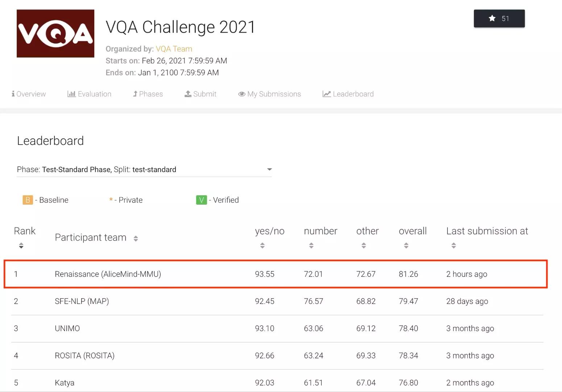Image resolution: width=562 pixels, height=392 pixels.
Task: Click the green Verified legend badge
Action: [x=201, y=200]
